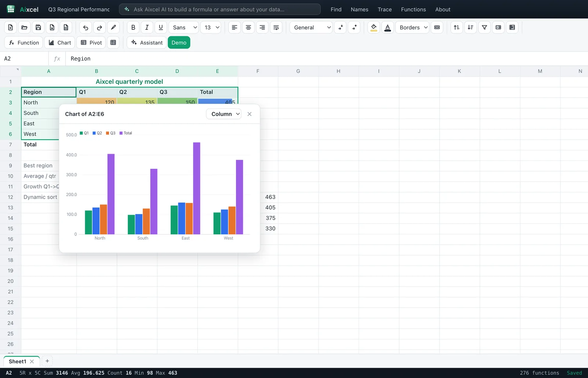Open the Functions menu

click(413, 10)
